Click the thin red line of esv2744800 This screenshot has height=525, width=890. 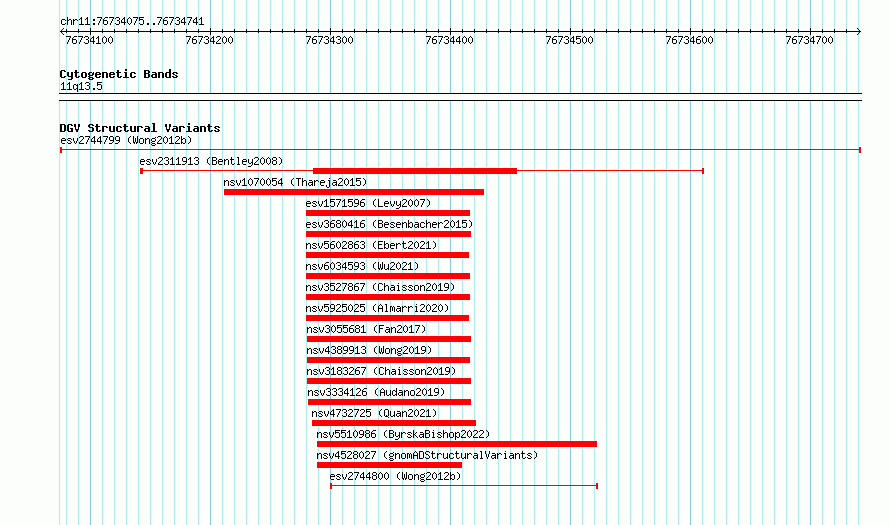464,486
